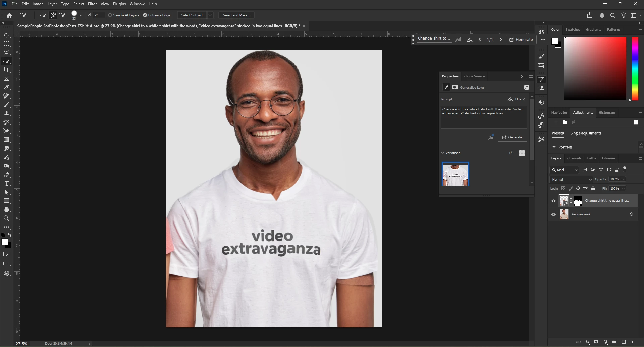Select the generated t-shirt variation thumbnail
The width and height of the screenshot is (644, 347).
[x=455, y=174]
